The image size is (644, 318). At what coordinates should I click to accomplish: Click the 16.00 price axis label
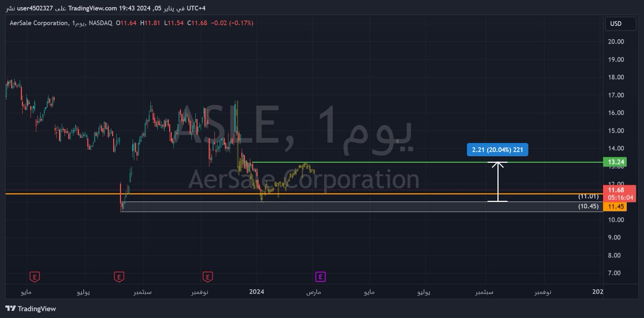[615, 113]
